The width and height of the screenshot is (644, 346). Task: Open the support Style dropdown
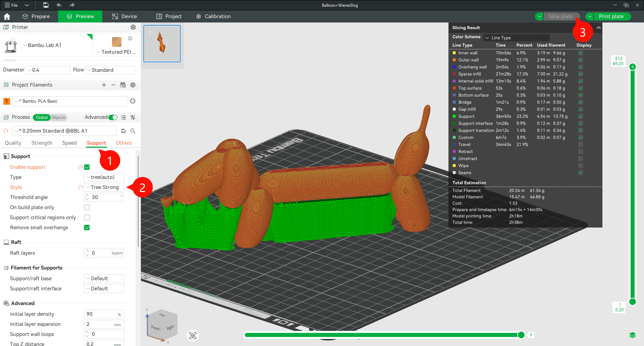(104, 187)
